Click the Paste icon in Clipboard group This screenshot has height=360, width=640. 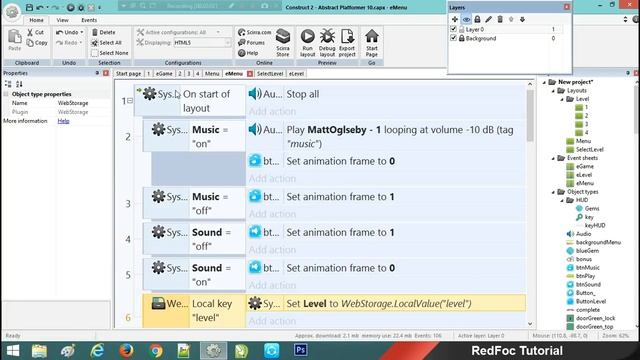tap(15, 37)
